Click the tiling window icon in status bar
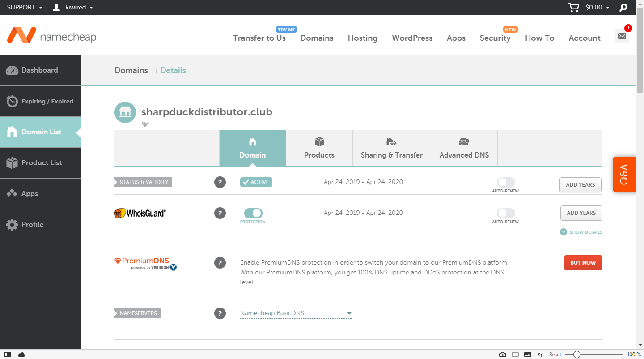Viewport: 644px width, 359px height. (x=515, y=355)
